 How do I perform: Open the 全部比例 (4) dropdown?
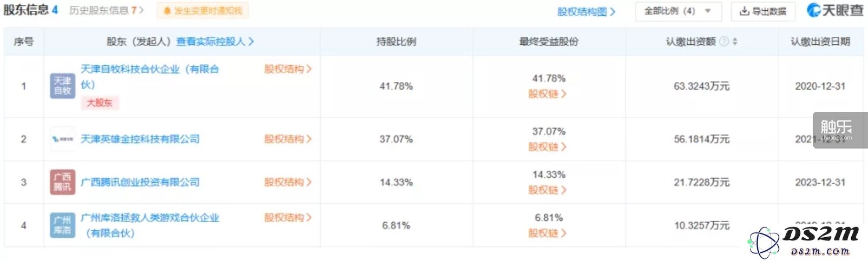(678, 11)
